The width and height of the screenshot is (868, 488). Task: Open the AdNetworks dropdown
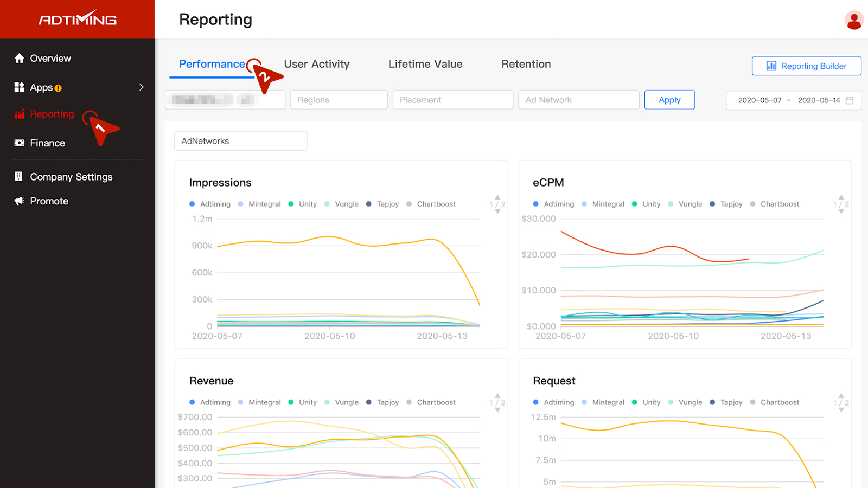[241, 141]
